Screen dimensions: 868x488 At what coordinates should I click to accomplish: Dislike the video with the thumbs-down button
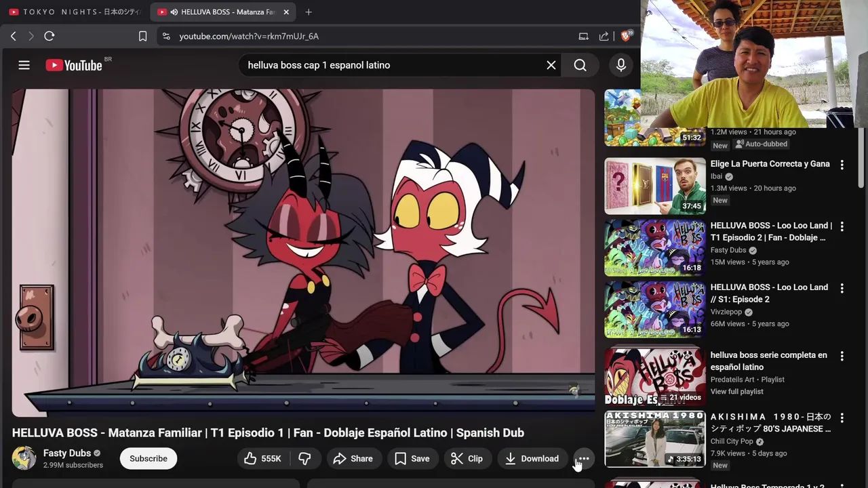tap(305, 459)
